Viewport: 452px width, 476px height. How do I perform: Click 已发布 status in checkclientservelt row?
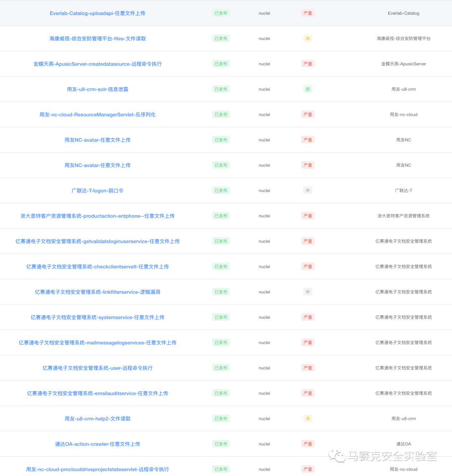(x=221, y=266)
